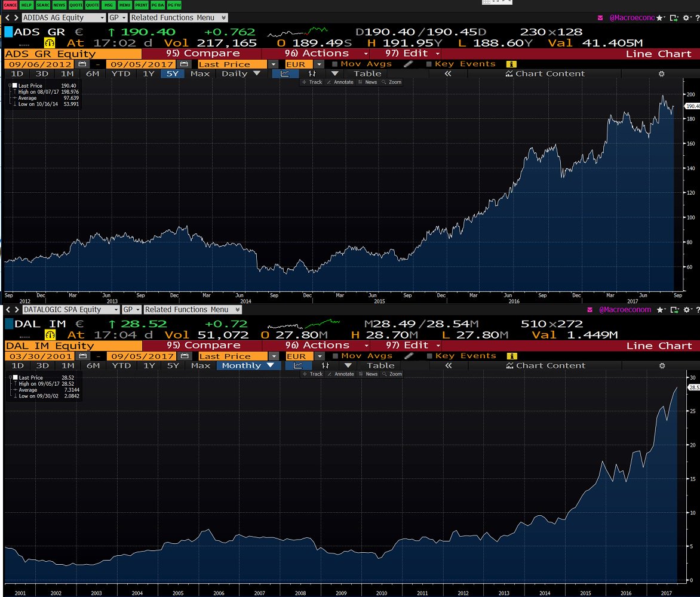Click the green HELP key at the top
700x597 pixels.
coord(26,5)
